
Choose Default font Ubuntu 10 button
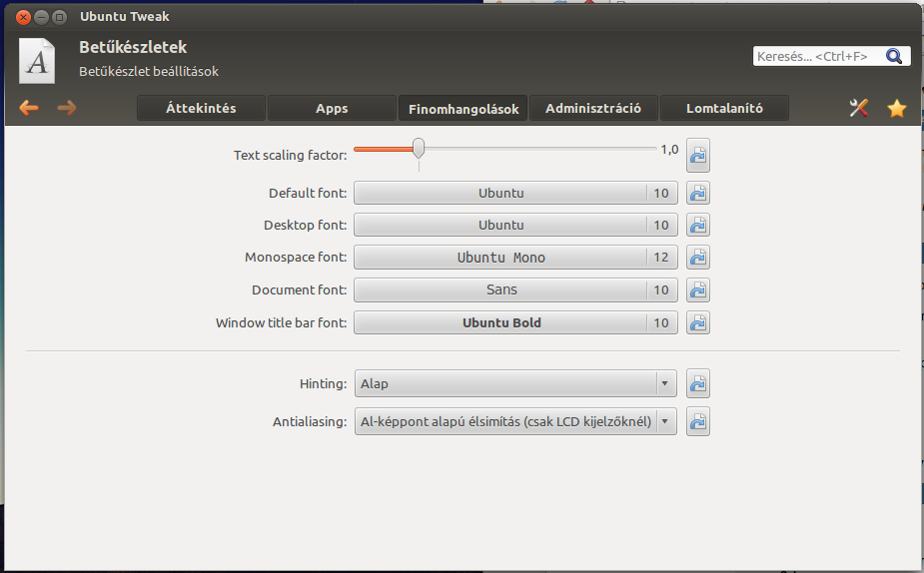click(x=515, y=193)
